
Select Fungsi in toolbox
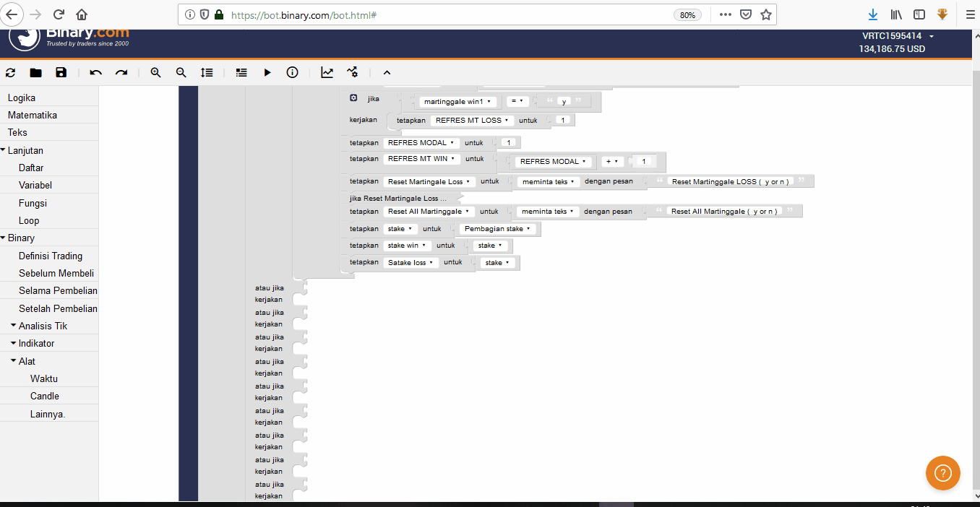pyautogui.click(x=49, y=203)
